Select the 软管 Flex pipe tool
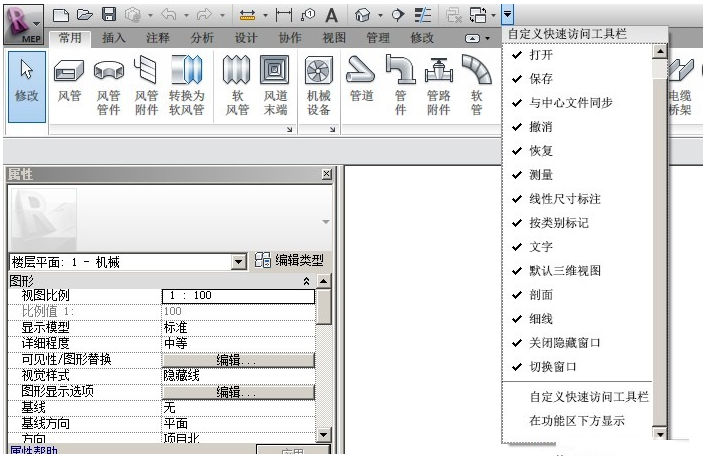 click(x=476, y=85)
